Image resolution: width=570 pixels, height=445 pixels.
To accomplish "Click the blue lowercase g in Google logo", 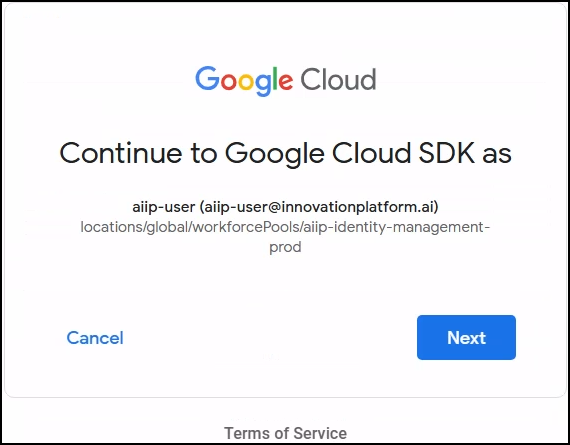I will tap(263, 85).
